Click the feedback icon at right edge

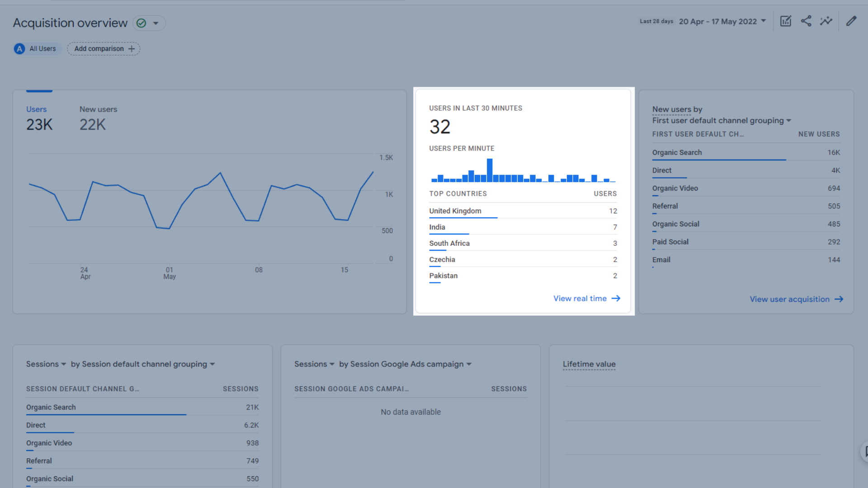tap(865, 451)
